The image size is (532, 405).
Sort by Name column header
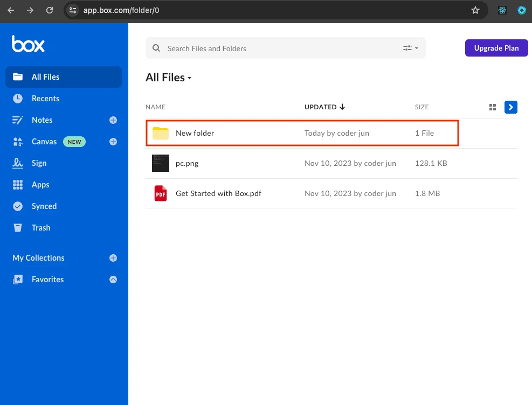click(155, 107)
